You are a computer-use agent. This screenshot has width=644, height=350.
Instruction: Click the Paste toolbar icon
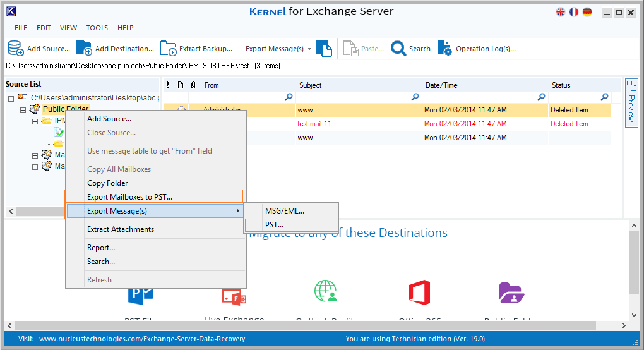pyautogui.click(x=350, y=49)
